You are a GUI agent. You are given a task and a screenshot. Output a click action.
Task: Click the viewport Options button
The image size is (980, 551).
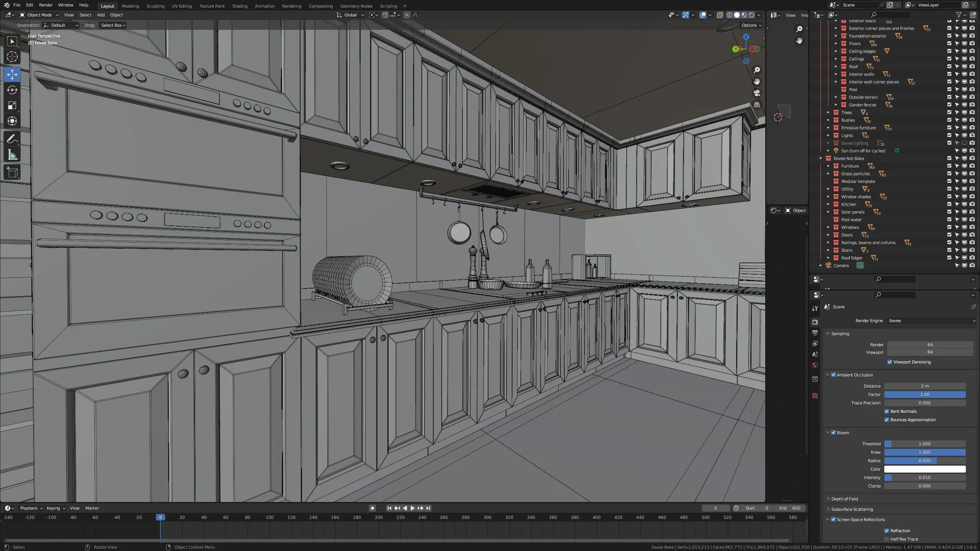751,25
